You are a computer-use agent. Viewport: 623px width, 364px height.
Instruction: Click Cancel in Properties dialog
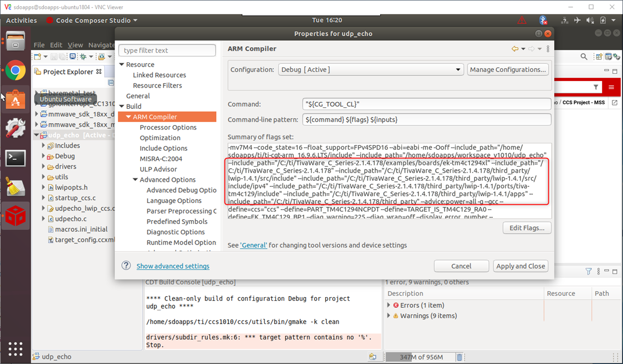click(461, 266)
